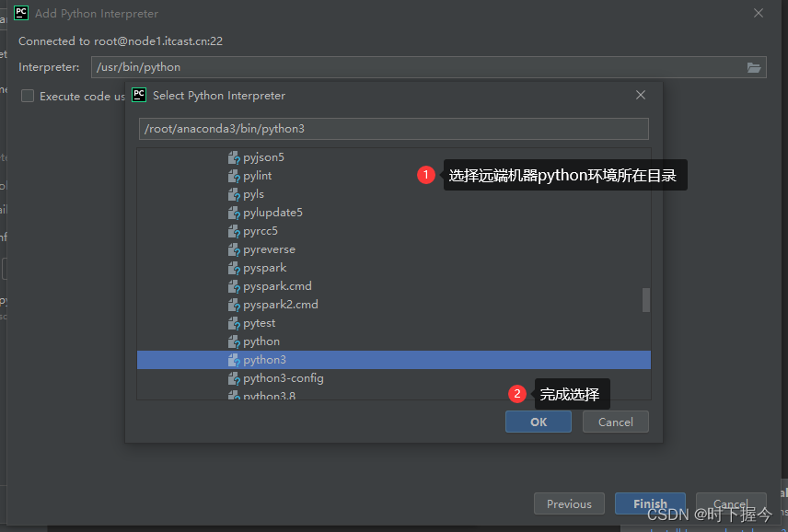
Task: Select pyspark in the file tree
Action: [x=265, y=268]
